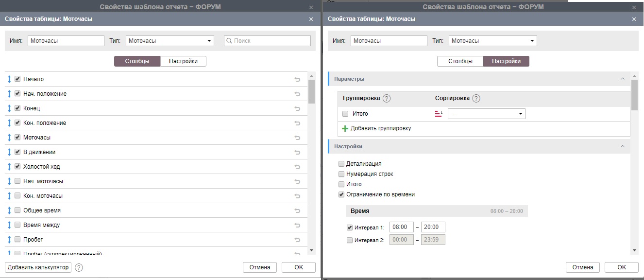The height and width of the screenshot is (280, 644).
Task: Enable the Пробег column checkbox
Action: pyautogui.click(x=18, y=240)
